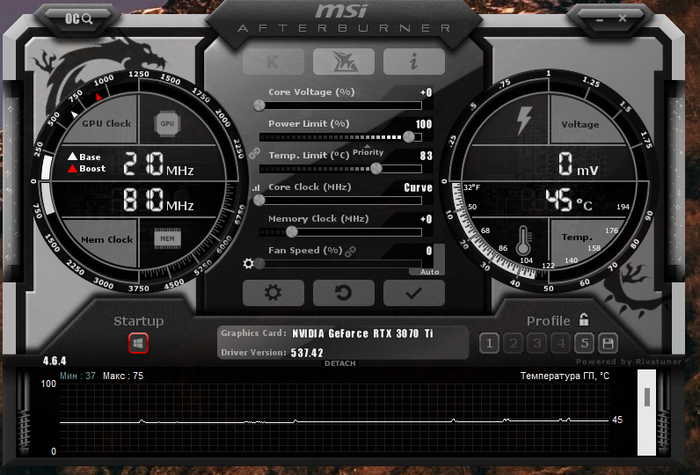The image size is (700, 475).
Task: Select profile slot 1
Action: click(x=488, y=344)
